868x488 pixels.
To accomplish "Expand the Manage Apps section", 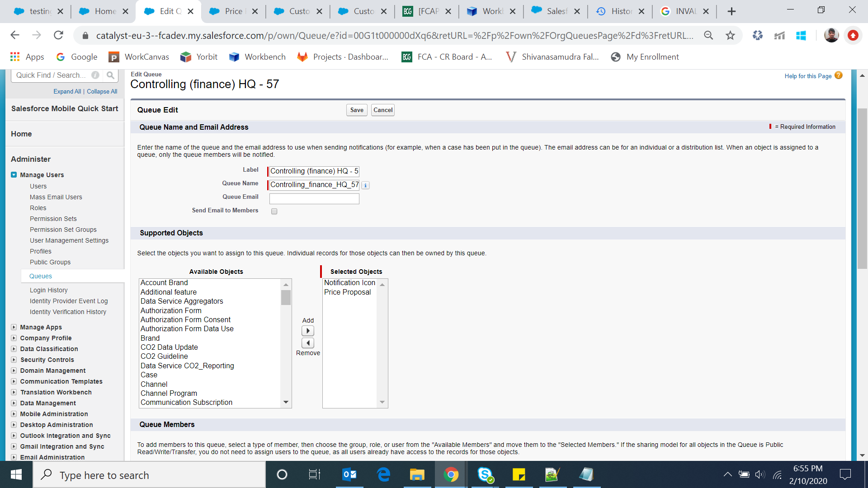I will coord(14,327).
